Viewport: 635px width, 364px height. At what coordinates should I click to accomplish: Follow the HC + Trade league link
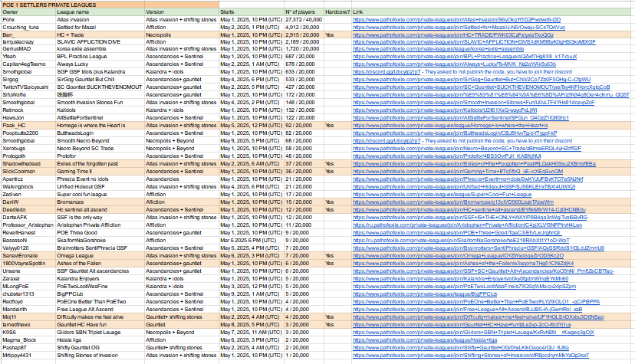tap(453, 34)
